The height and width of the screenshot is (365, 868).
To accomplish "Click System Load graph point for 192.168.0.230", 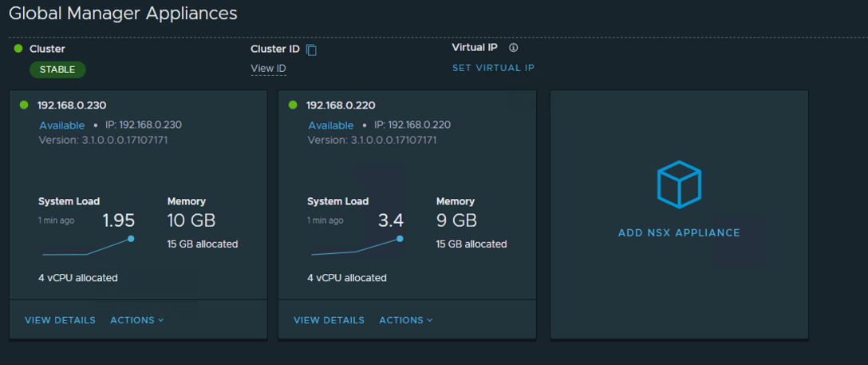I will coord(131,239).
